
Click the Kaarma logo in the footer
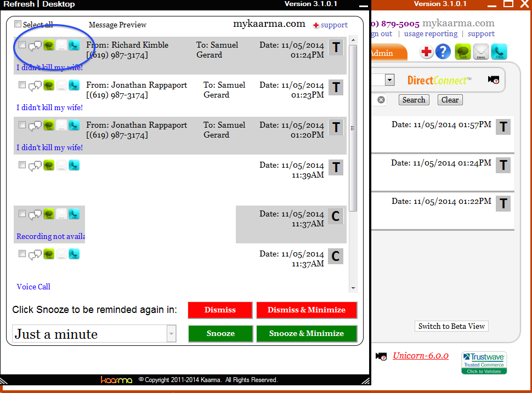pyautogui.click(x=116, y=380)
